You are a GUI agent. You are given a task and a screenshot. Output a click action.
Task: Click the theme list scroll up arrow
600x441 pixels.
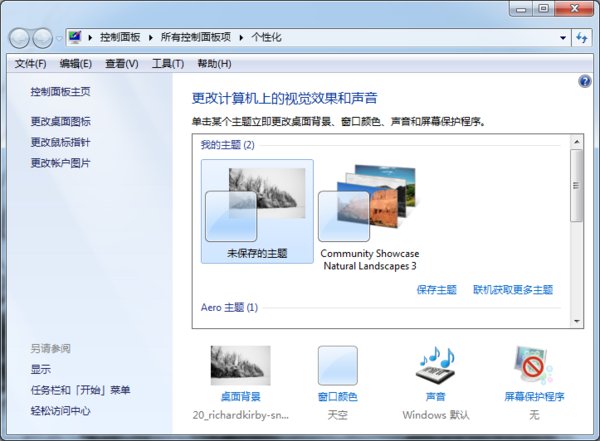click(577, 142)
